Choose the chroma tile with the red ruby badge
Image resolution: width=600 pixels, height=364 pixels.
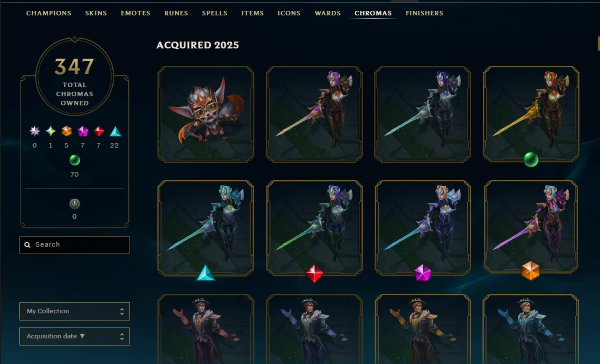(x=314, y=228)
